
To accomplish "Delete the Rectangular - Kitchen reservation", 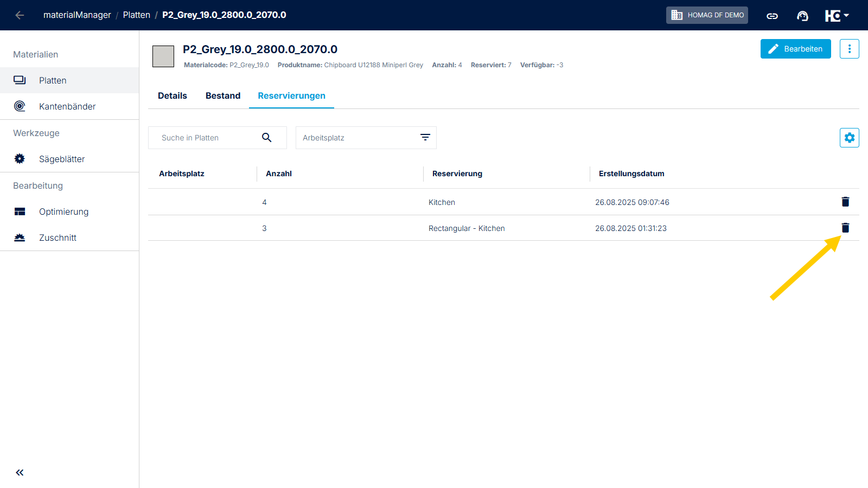I will click(x=845, y=228).
